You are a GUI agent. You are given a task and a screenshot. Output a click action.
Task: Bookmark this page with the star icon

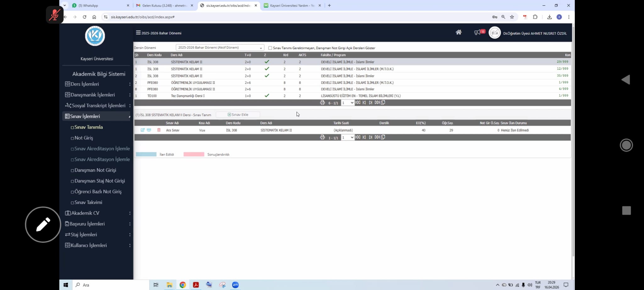point(512,17)
